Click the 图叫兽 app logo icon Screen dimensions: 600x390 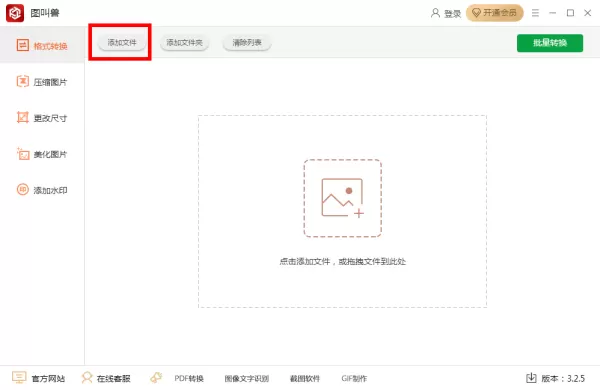[15, 13]
